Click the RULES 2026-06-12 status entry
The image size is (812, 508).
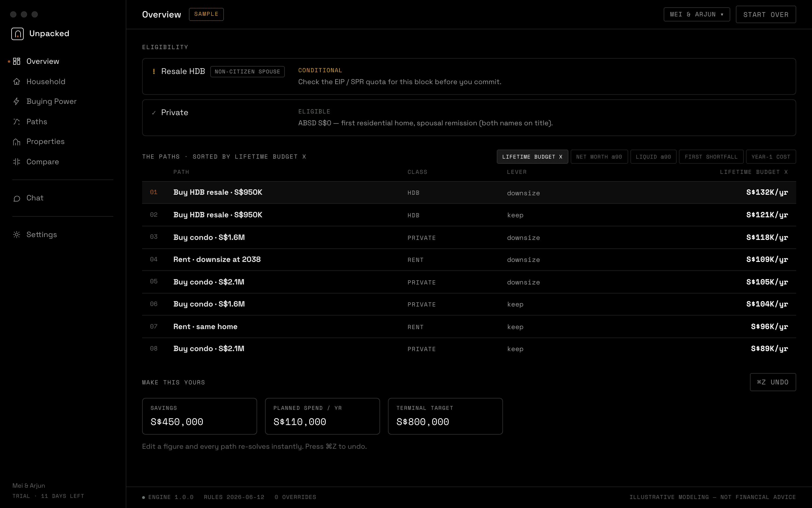(x=234, y=497)
